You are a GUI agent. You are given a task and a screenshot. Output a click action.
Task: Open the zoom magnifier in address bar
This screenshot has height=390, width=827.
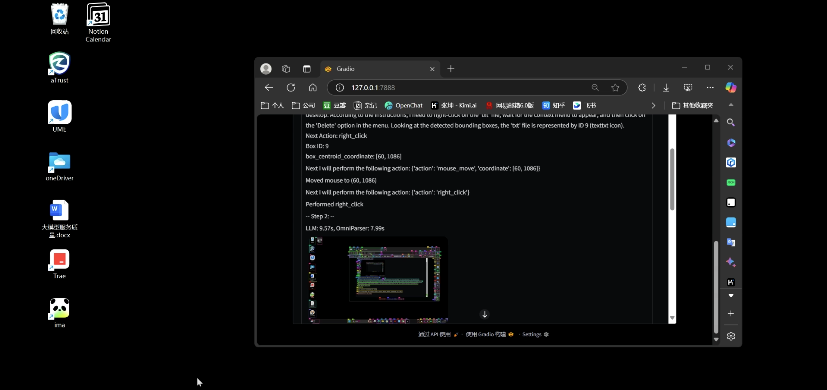click(595, 88)
